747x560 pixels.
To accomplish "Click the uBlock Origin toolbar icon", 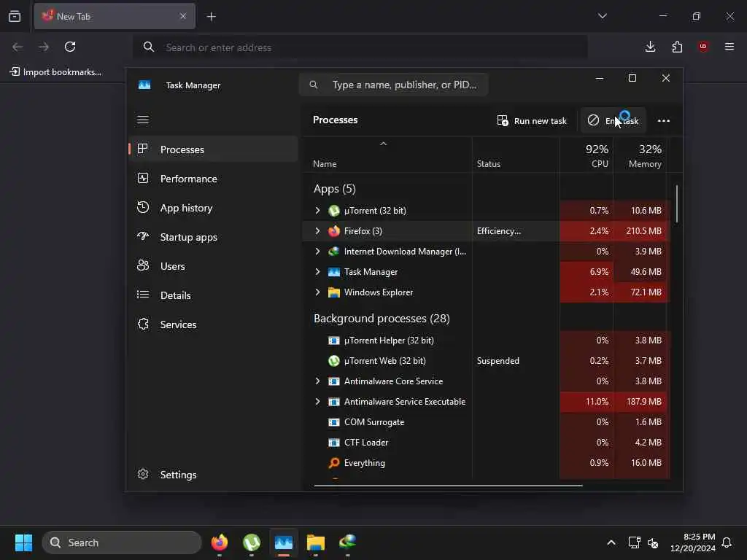I will pos(703,47).
